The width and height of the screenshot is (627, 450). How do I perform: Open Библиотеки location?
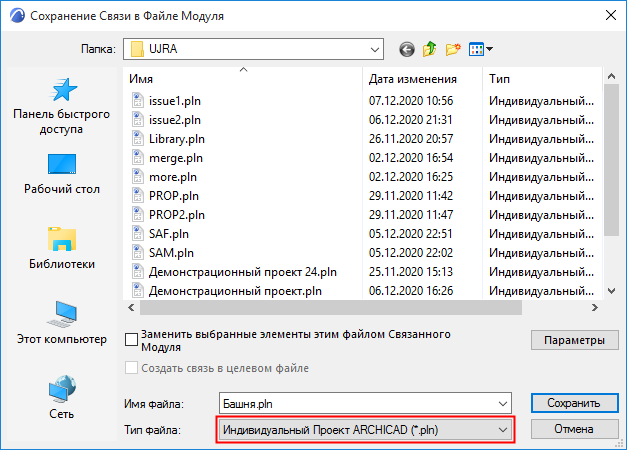[62, 248]
